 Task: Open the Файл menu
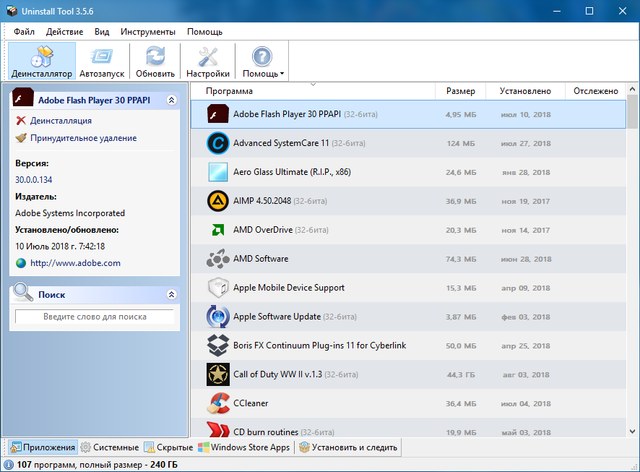pos(24,31)
